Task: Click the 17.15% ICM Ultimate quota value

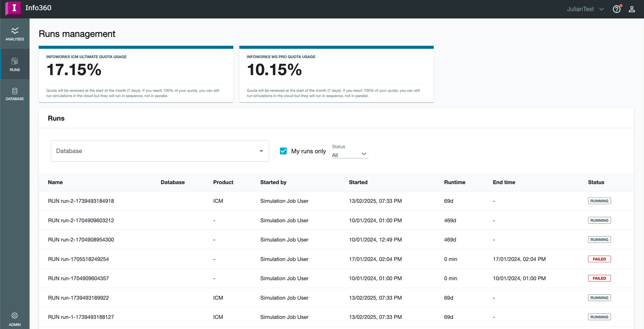Action: [x=74, y=70]
